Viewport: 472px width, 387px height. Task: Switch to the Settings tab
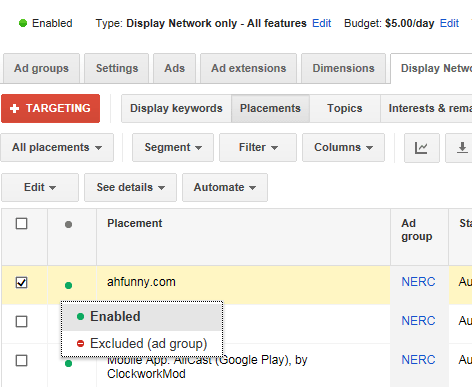pyautogui.click(x=117, y=68)
